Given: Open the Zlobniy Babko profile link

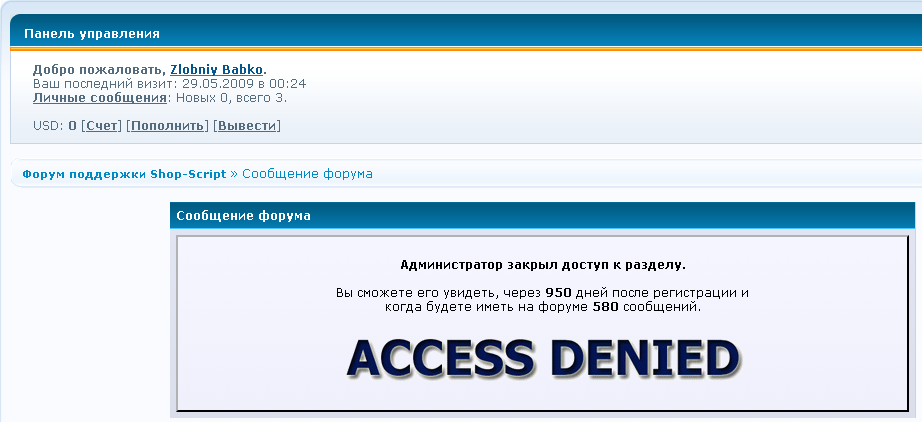Looking at the screenshot, I should point(216,70).
